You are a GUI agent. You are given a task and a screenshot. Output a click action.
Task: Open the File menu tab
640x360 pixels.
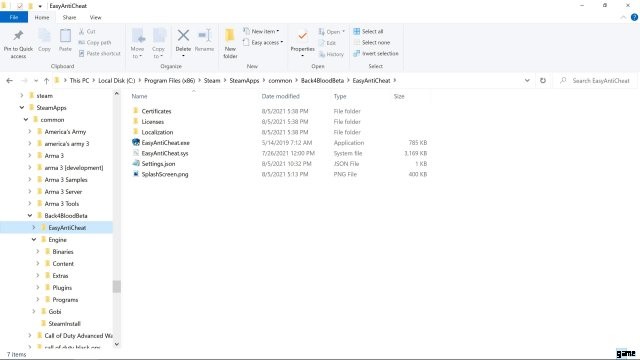pyautogui.click(x=14, y=18)
